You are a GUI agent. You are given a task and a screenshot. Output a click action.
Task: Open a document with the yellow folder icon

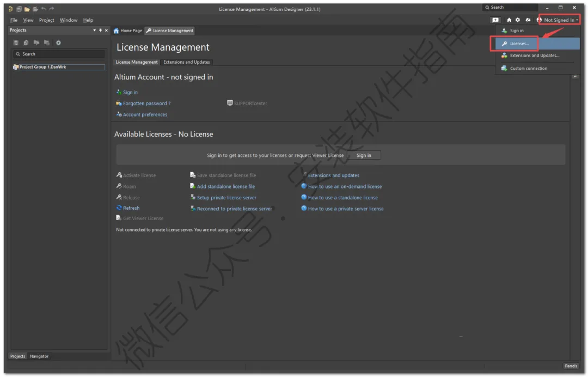[x=27, y=9]
